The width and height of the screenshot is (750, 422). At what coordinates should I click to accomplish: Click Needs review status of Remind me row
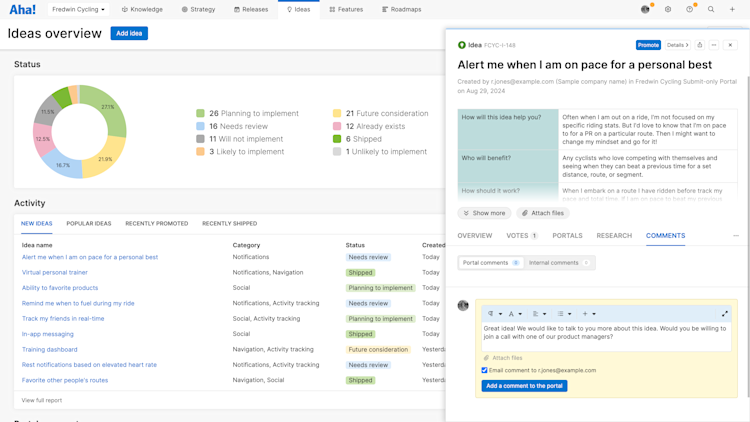[x=368, y=303]
